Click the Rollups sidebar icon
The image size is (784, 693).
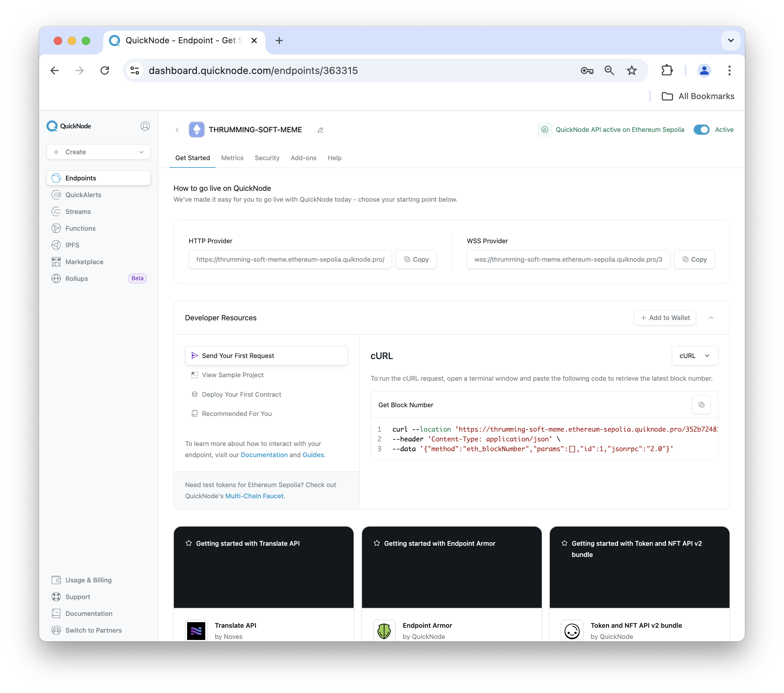(x=57, y=278)
